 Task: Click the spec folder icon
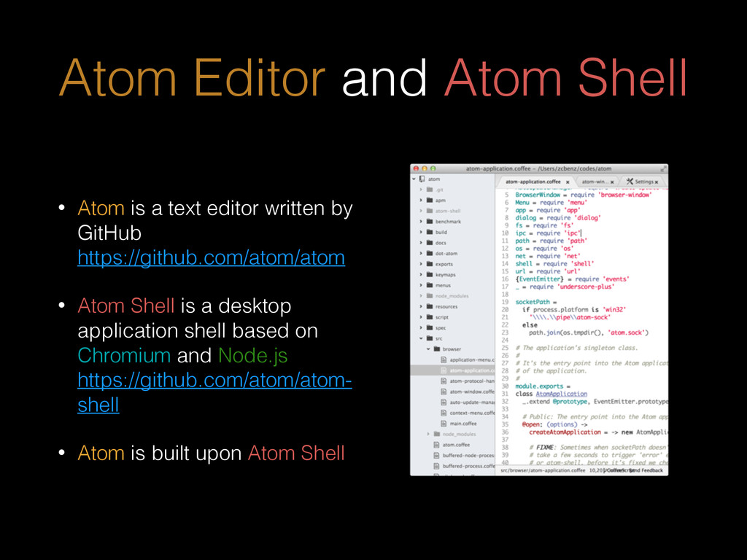[x=429, y=327]
